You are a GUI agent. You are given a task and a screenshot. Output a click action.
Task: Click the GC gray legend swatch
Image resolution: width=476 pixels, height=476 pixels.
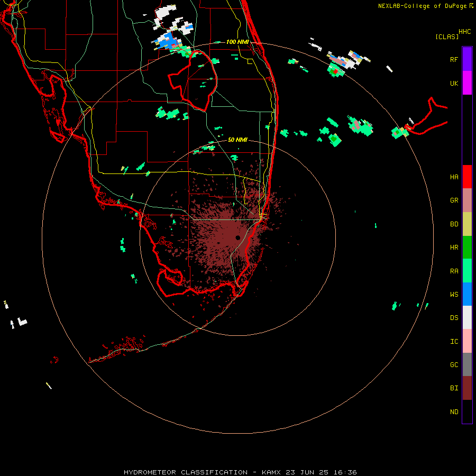click(x=467, y=364)
